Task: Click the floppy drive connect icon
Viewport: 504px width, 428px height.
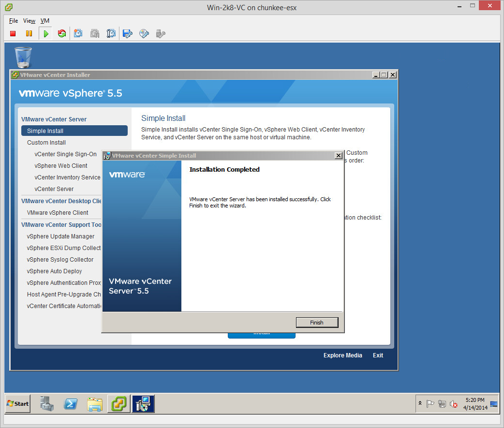Action: [127, 33]
